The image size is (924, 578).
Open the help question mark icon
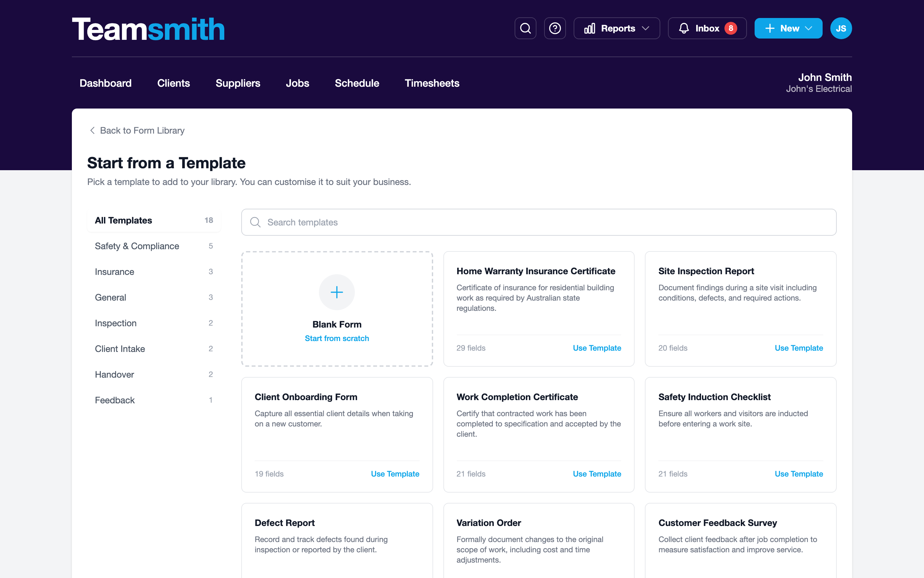click(x=555, y=28)
